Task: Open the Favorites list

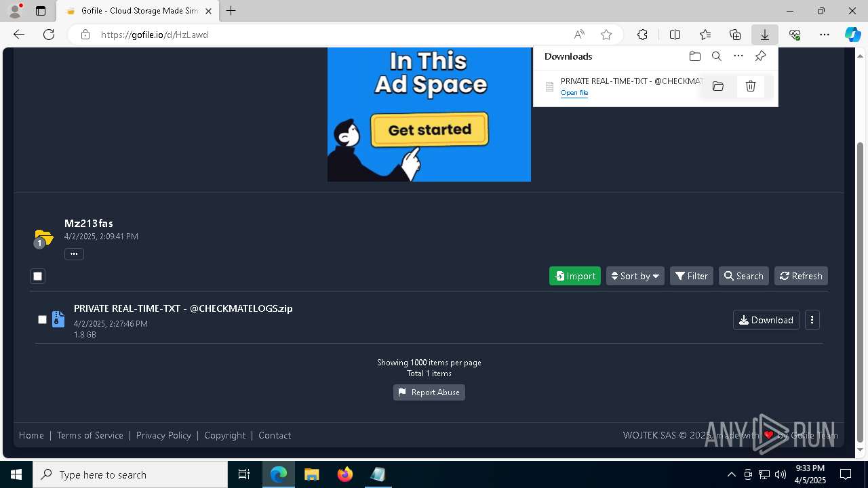Action: (705, 35)
